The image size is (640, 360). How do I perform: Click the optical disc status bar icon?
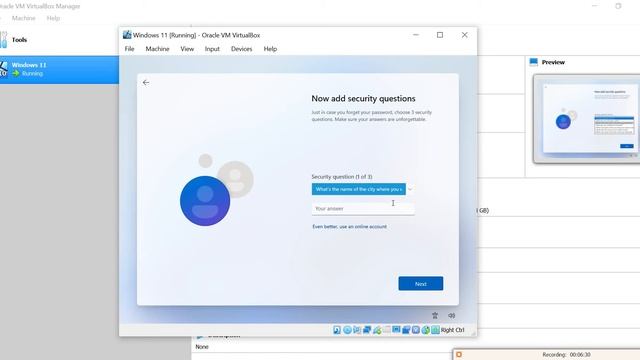pos(347,330)
